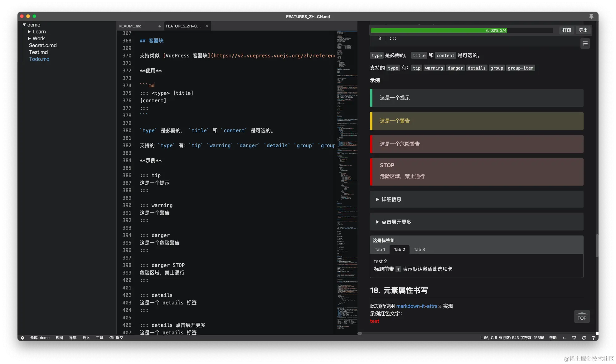Image resolution: width=616 pixels, height=364 pixels.
Task: Click the yellow warning box 这是一个警告
Action: tap(476, 121)
